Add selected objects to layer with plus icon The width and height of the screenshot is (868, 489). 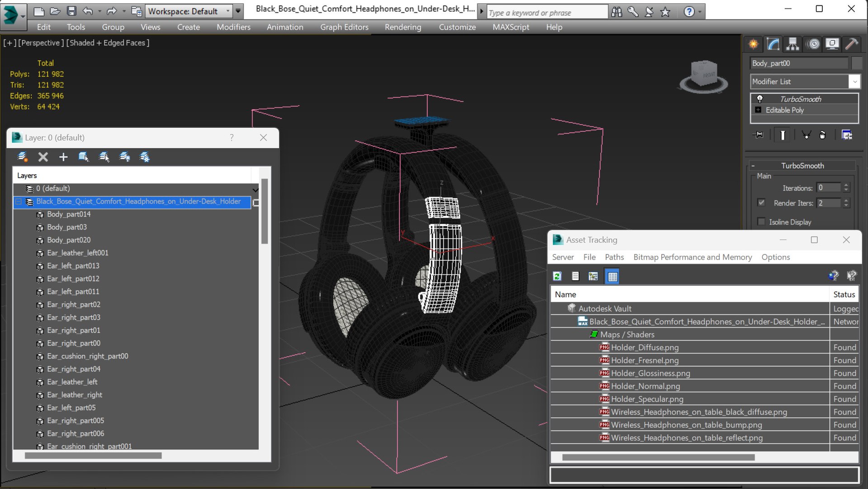63,157
